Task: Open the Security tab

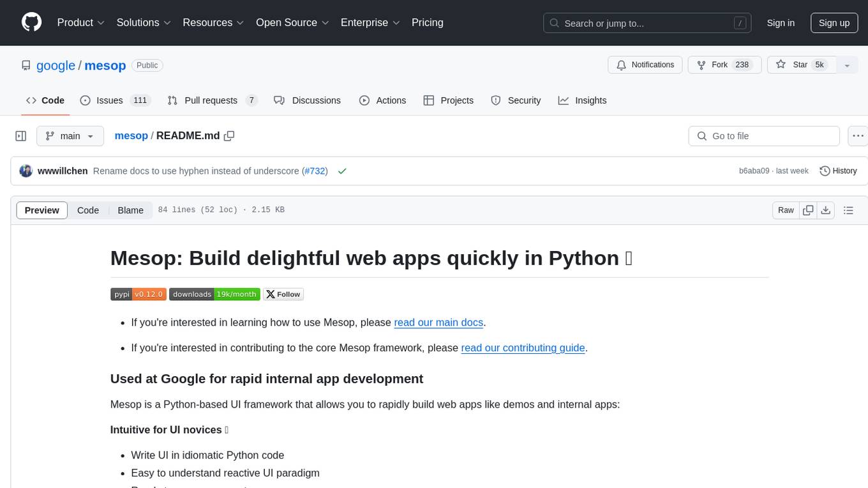Action: pyautogui.click(x=516, y=100)
